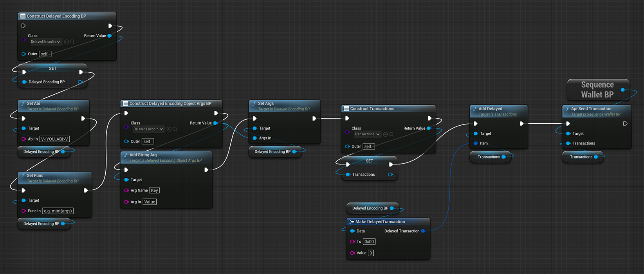Select Transactions variable node below Api Send Transaction

coord(583,157)
